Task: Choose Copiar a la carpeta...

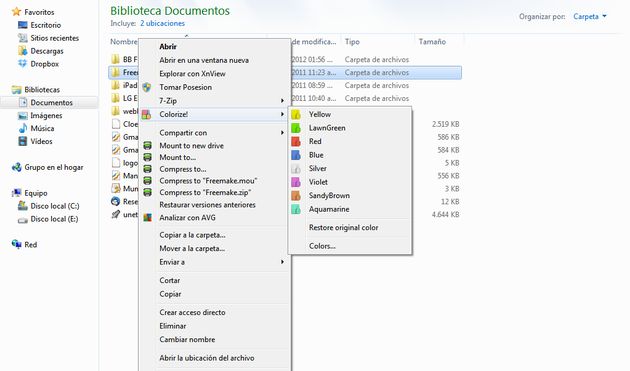Action: [192, 235]
